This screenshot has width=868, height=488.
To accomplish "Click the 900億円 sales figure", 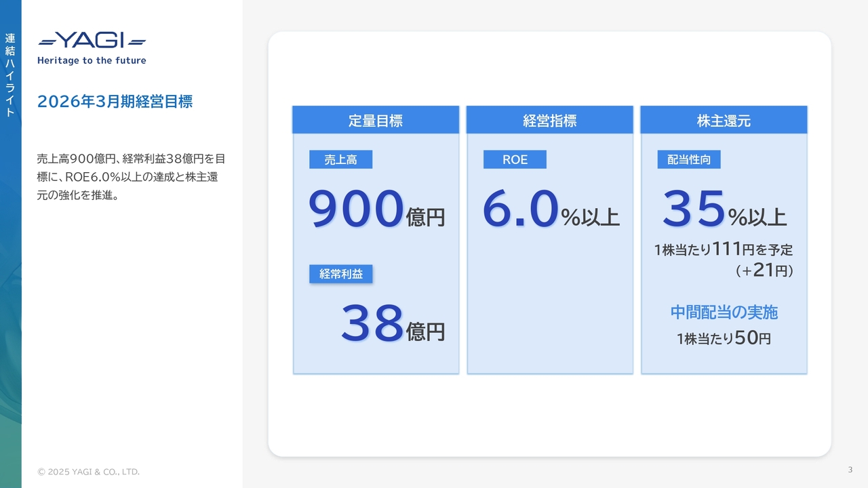I will click(x=376, y=210).
